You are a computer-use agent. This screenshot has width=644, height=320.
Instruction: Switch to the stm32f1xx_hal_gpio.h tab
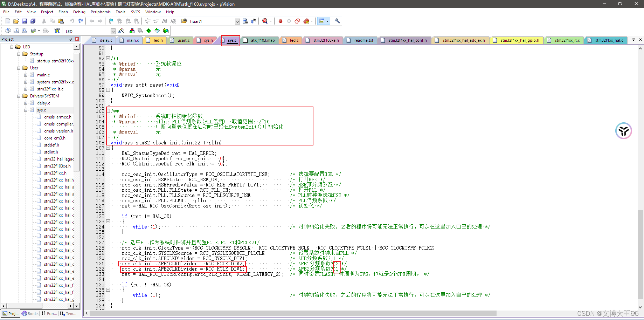point(516,40)
